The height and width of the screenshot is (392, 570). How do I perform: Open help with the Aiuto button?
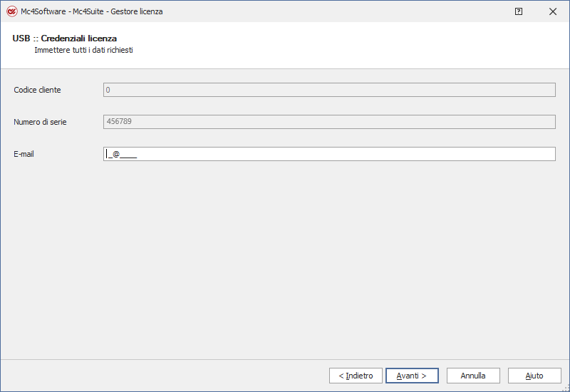click(534, 376)
